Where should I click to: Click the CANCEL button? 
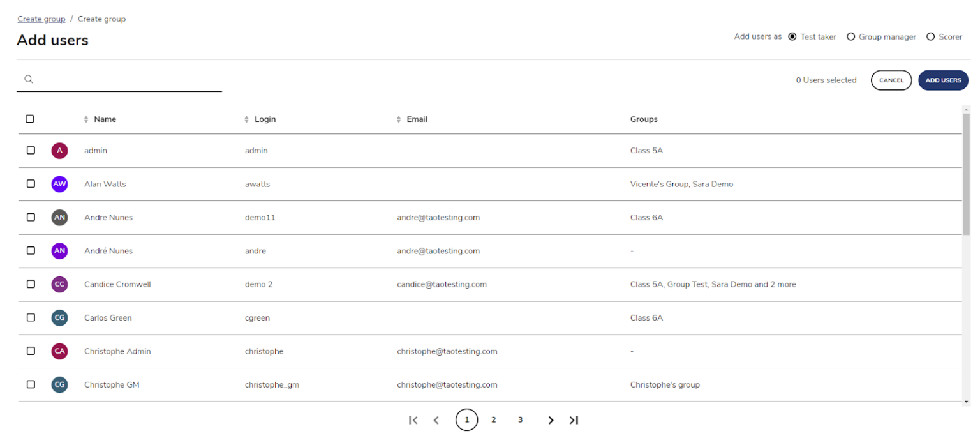coord(891,80)
